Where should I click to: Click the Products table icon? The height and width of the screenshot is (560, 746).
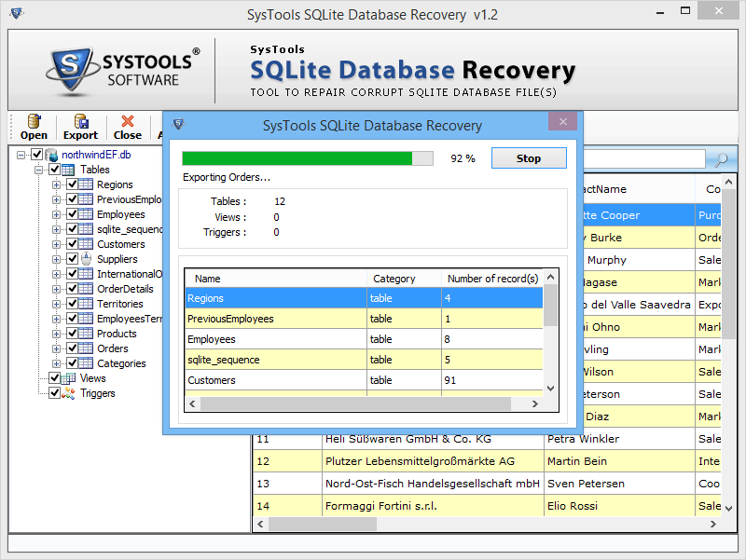(86, 334)
